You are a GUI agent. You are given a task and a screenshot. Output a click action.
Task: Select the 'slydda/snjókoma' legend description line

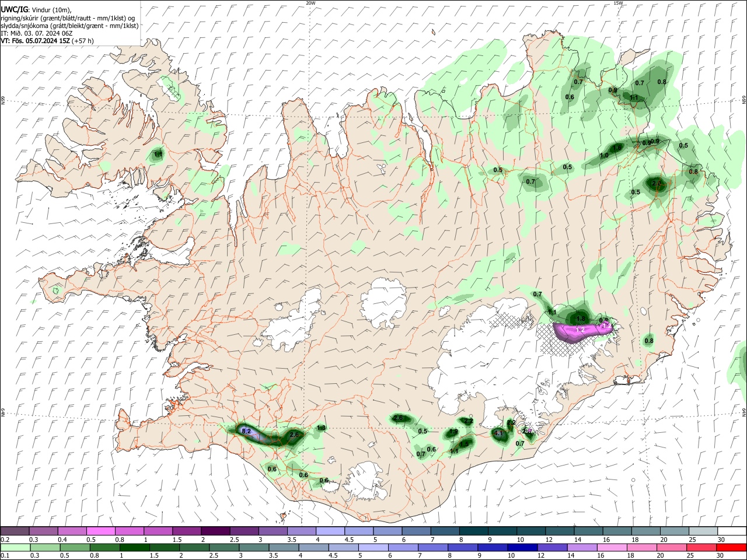click(x=69, y=26)
